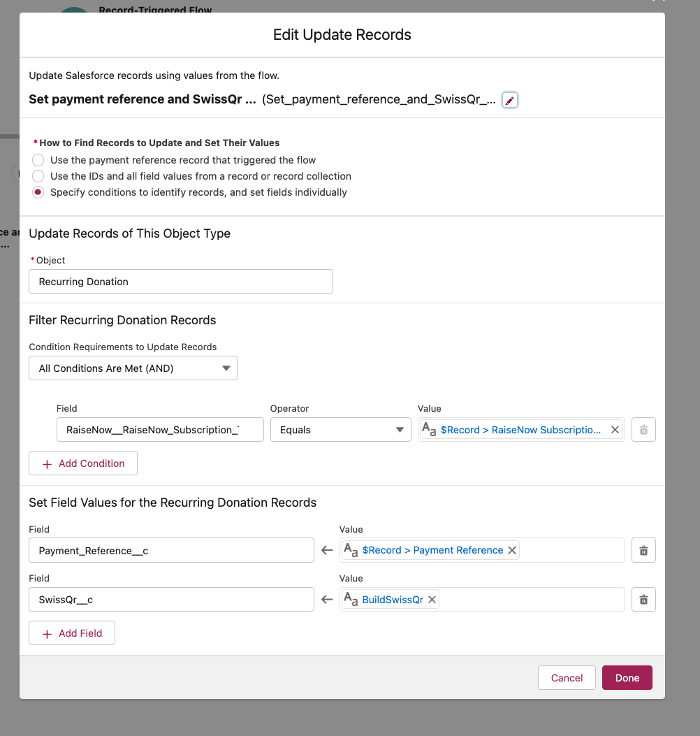
Task: Remove the BuildSwissQr value pill
Action: tap(432, 600)
